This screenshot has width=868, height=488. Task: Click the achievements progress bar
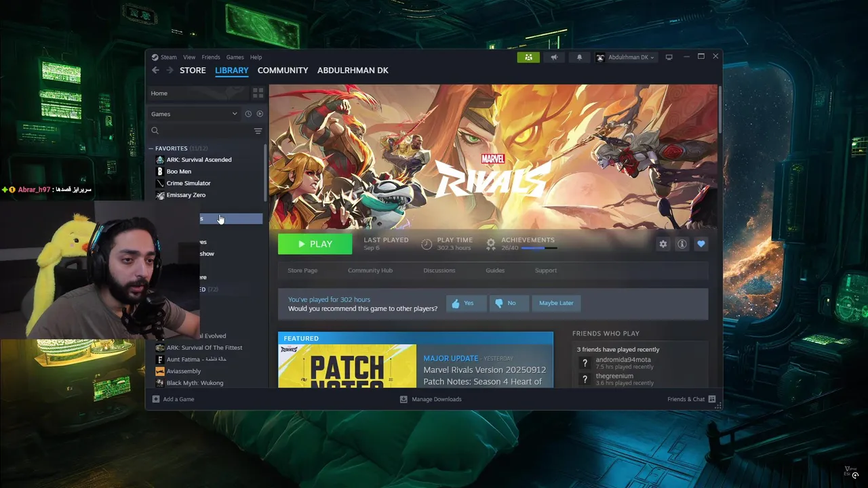(539, 248)
